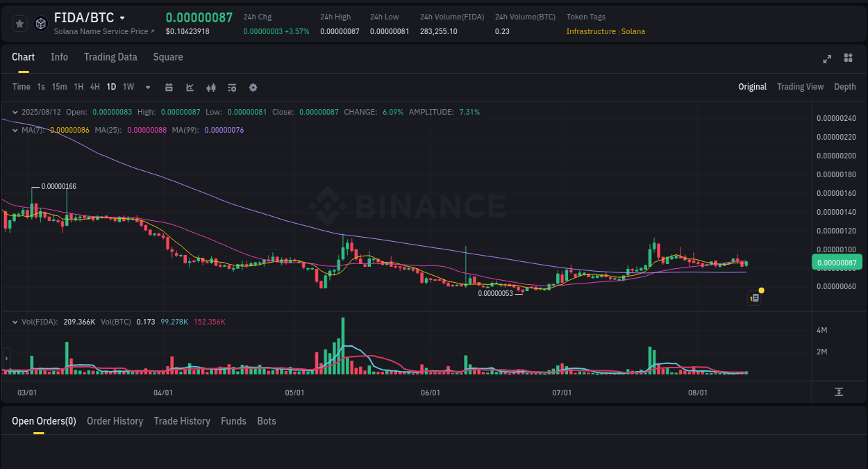Click the 0.00000240 price axis label
The height and width of the screenshot is (469, 868).
tap(836, 118)
